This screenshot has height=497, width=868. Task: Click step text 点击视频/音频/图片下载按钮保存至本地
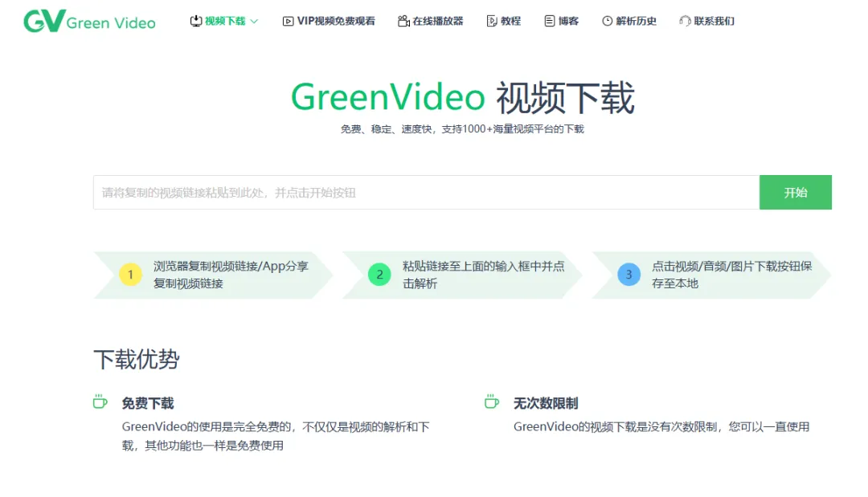coord(732,275)
